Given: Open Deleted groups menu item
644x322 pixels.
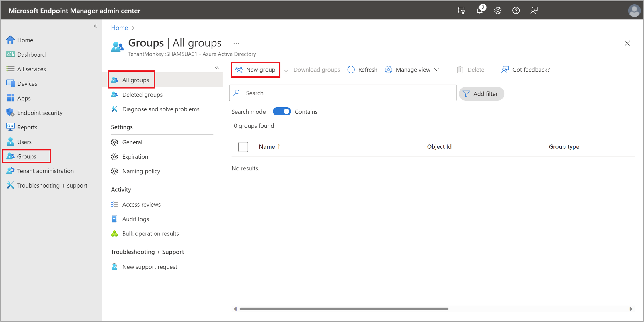Looking at the screenshot, I should tap(142, 95).
